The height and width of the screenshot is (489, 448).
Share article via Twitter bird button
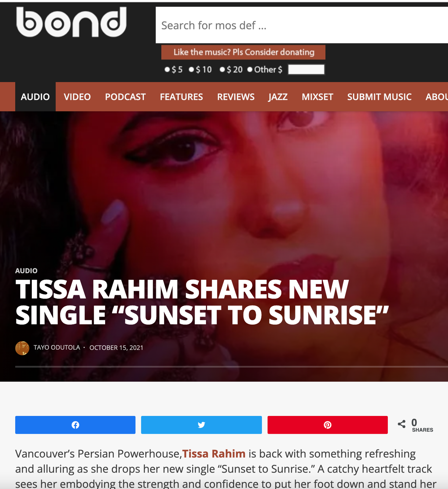201,425
